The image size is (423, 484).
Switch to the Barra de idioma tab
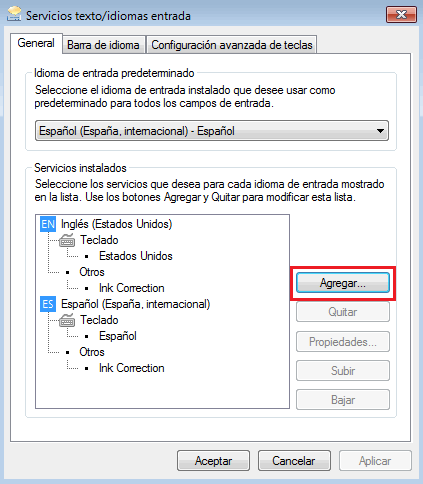click(x=103, y=45)
